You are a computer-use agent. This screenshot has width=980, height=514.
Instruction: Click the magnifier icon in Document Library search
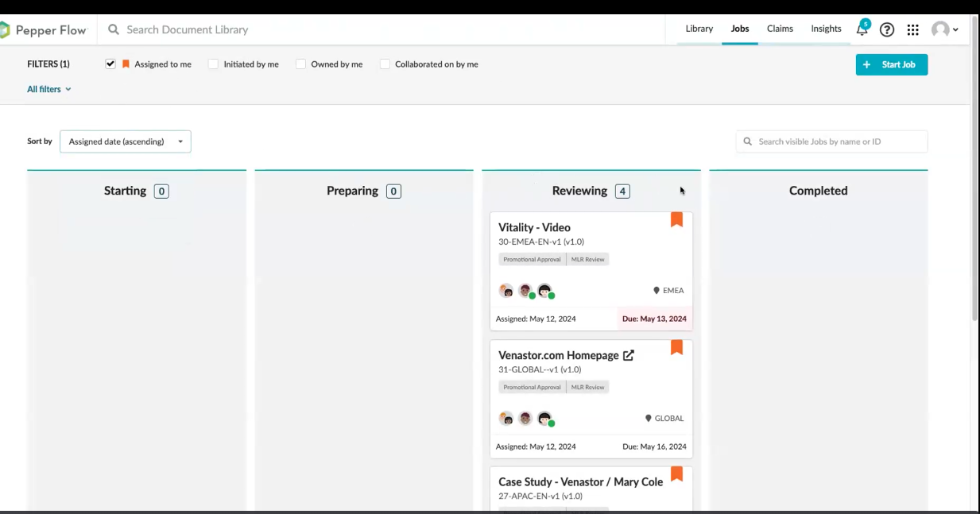[x=114, y=29]
